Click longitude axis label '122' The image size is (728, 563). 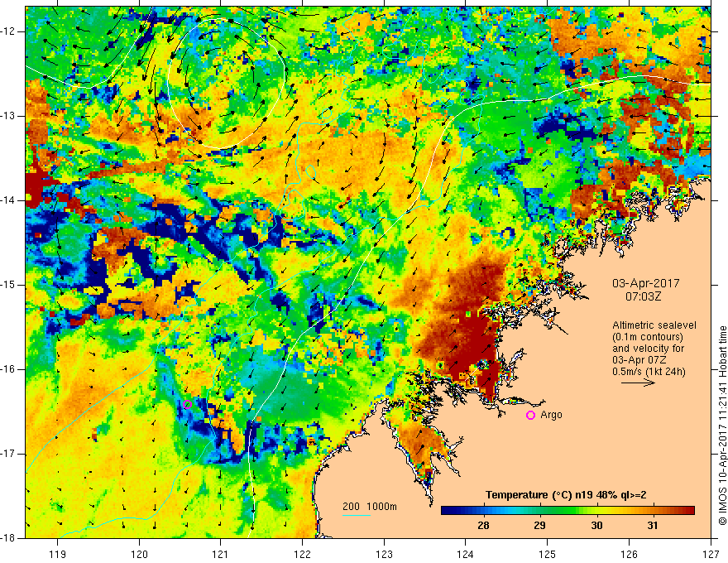click(302, 554)
